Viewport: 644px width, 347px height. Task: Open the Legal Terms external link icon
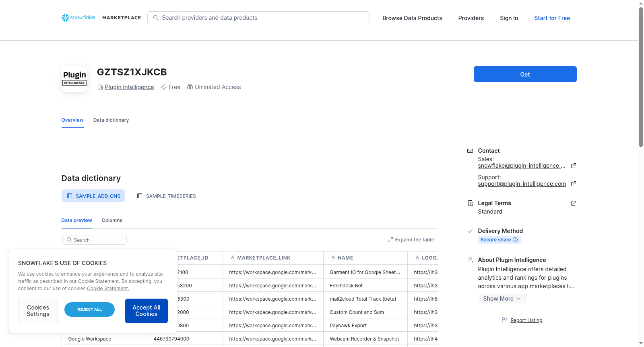(574, 203)
